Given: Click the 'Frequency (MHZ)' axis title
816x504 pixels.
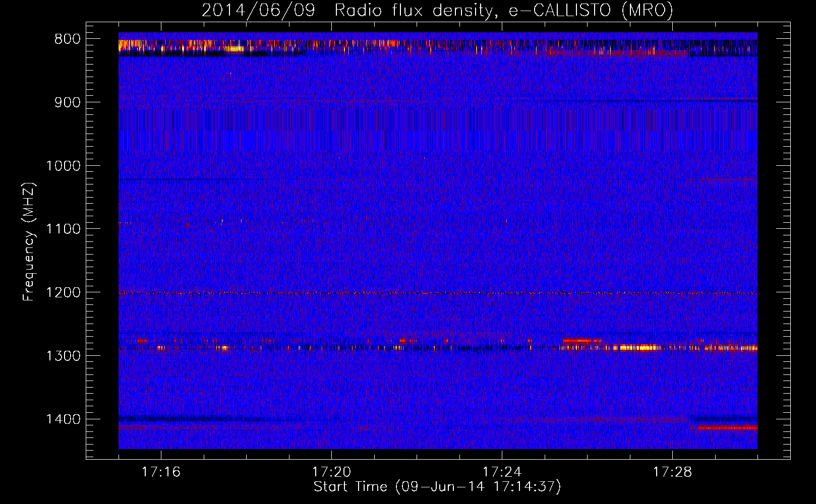Looking at the screenshot, I should (x=29, y=242).
